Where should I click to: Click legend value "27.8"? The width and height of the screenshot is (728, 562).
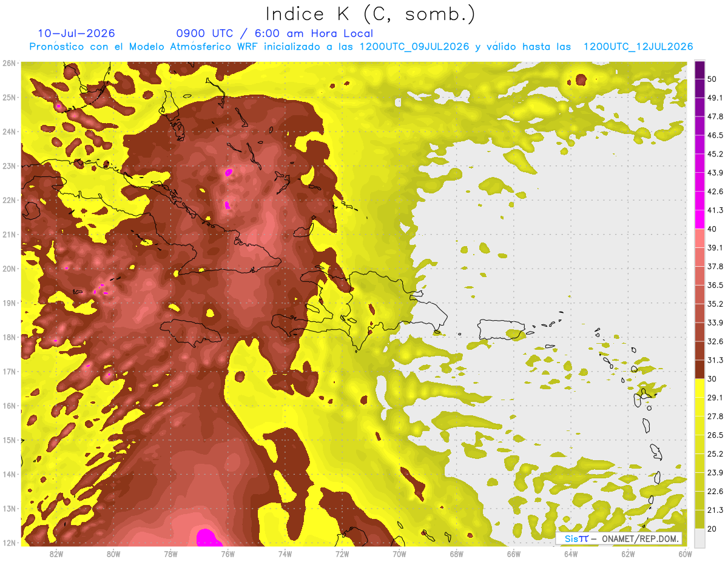(x=715, y=416)
